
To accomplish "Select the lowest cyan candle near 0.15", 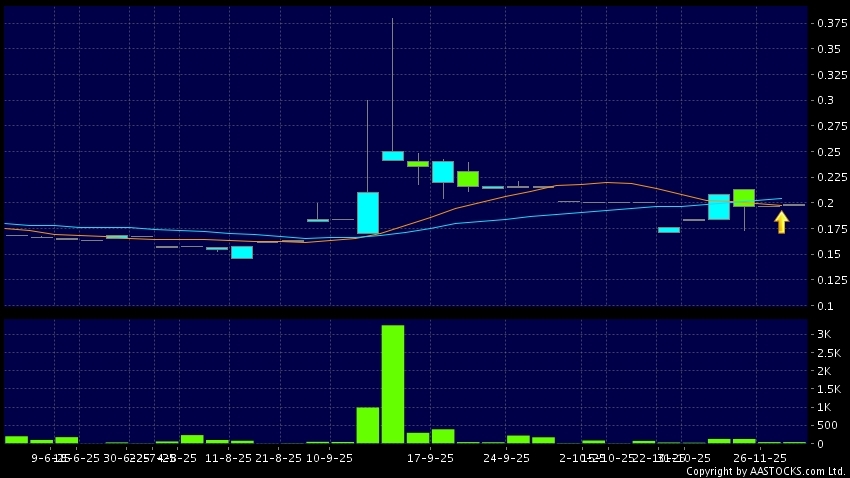I will click(242, 252).
